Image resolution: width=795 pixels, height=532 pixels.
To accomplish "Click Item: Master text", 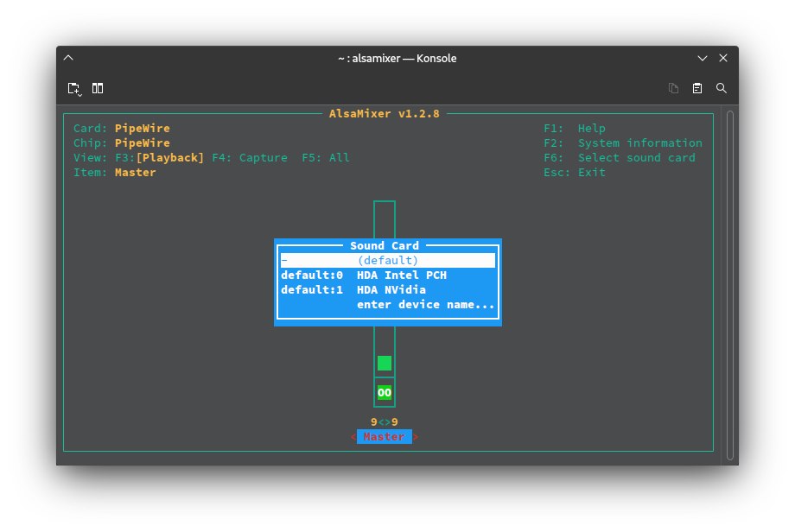I will tap(115, 172).
